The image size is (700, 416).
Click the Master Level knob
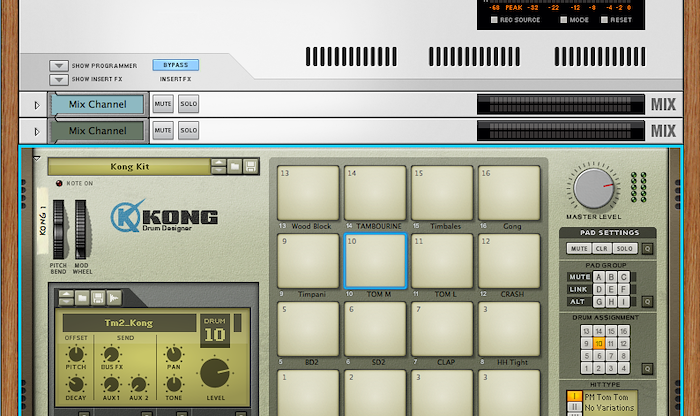coord(593,188)
